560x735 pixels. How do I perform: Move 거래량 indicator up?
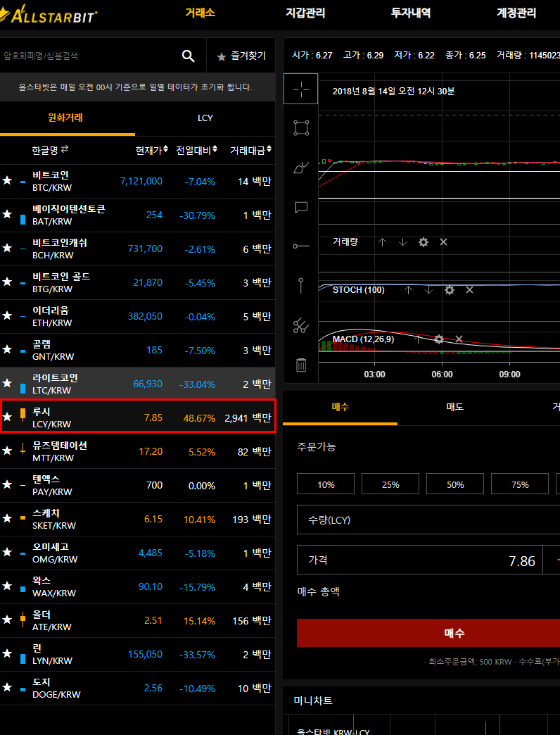point(382,242)
